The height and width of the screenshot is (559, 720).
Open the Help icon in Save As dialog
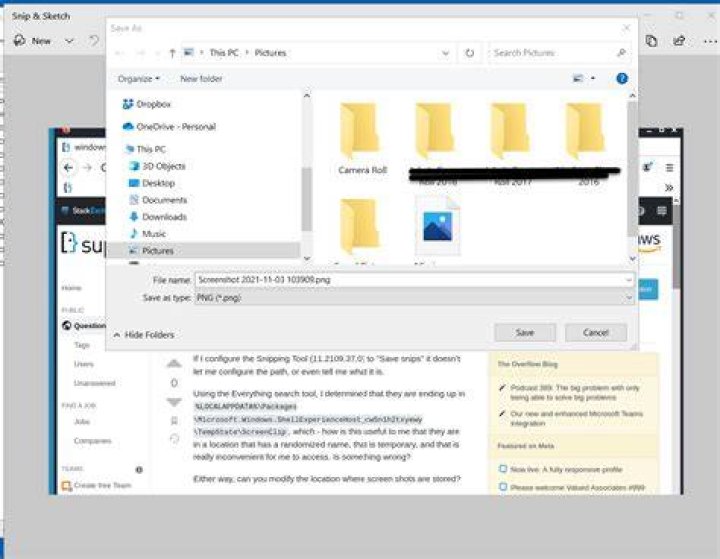(x=622, y=79)
